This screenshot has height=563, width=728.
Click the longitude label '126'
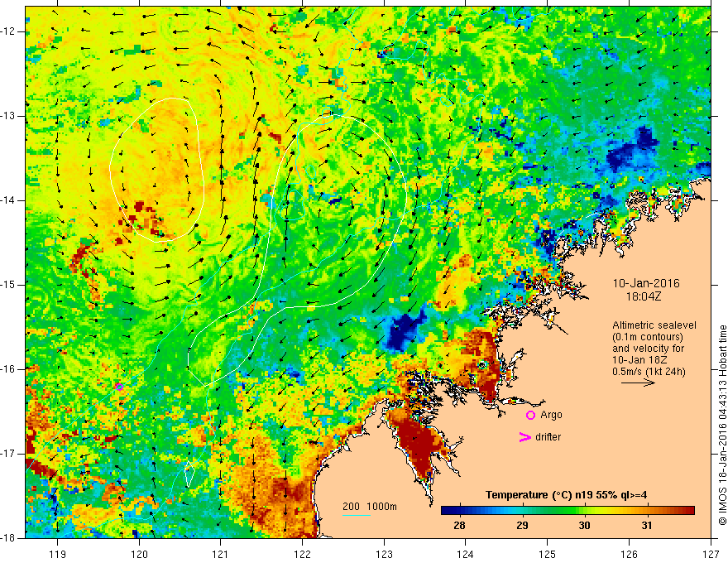tap(629, 554)
